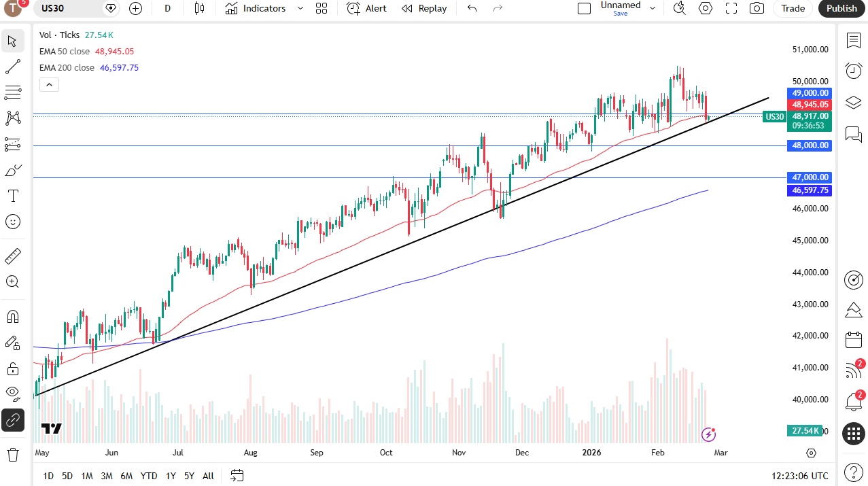868x486 pixels.
Task: Toggle lock all drawings
Action: (12, 368)
